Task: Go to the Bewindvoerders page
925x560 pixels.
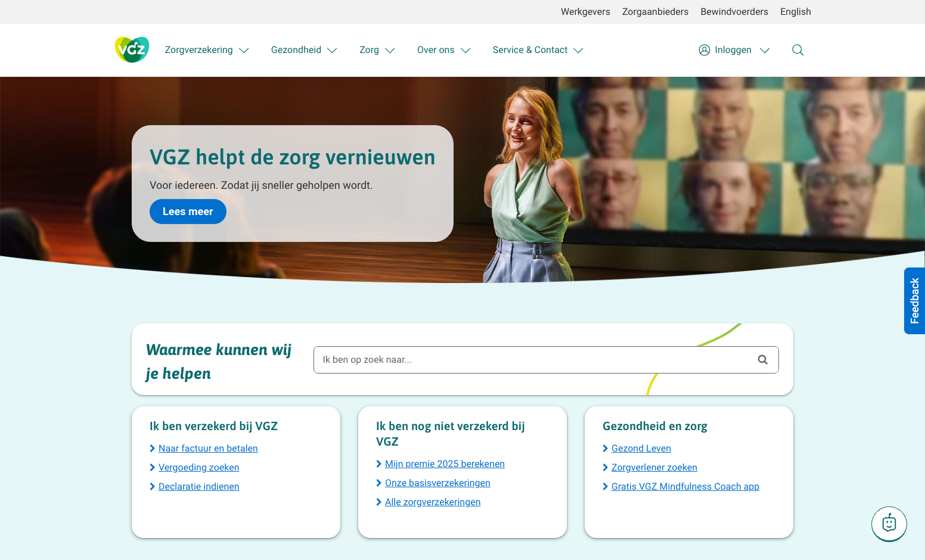Action: (734, 11)
